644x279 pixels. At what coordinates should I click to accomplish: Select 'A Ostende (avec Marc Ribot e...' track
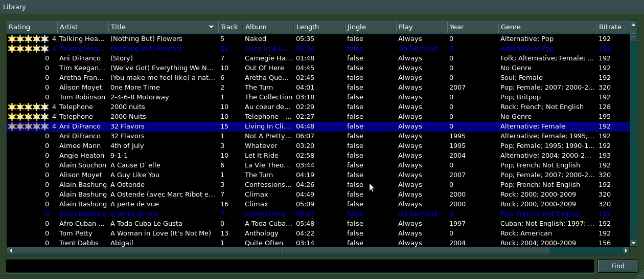[163, 195]
